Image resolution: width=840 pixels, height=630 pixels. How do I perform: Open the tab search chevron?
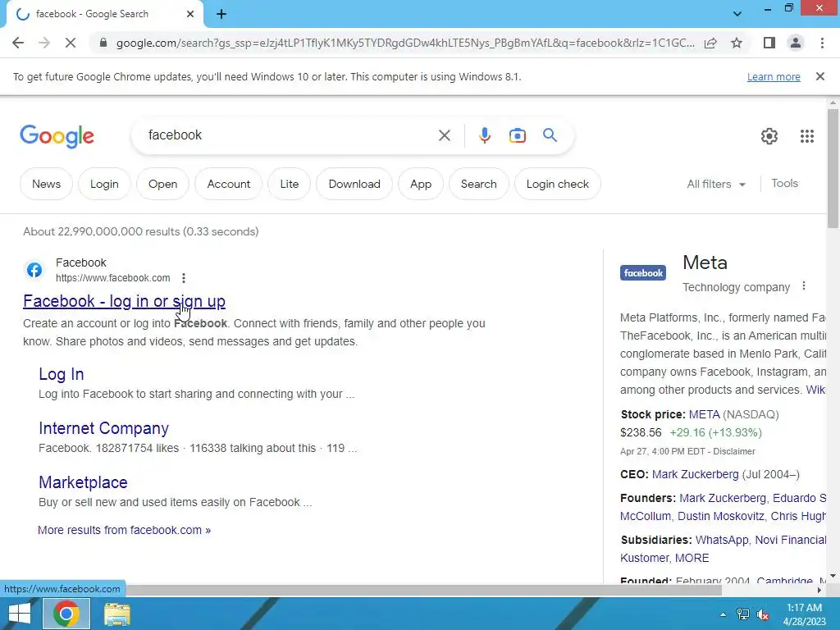coord(737,14)
